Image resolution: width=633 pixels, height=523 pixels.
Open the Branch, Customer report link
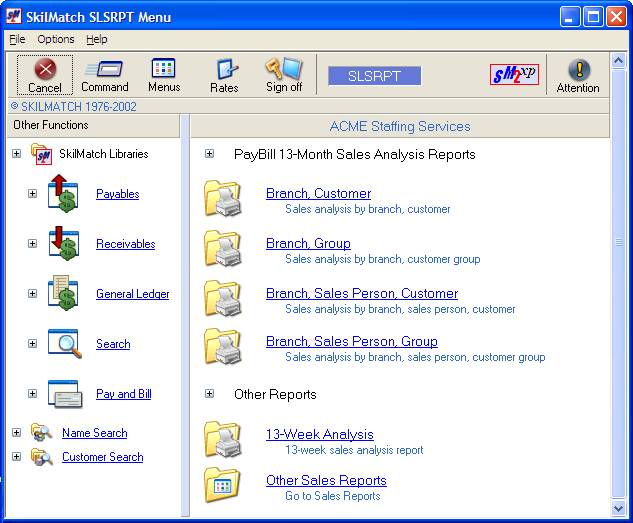318,193
